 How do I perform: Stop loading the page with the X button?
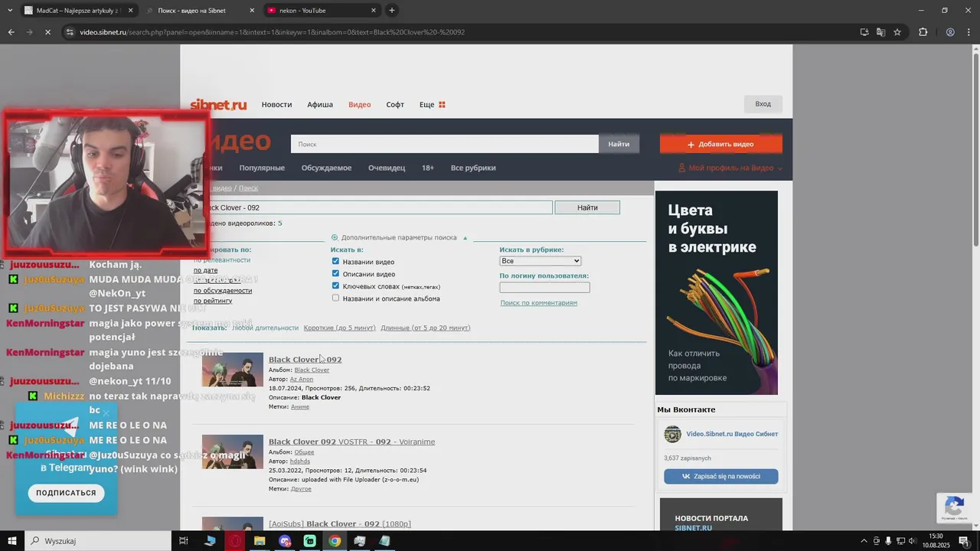[47, 32]
